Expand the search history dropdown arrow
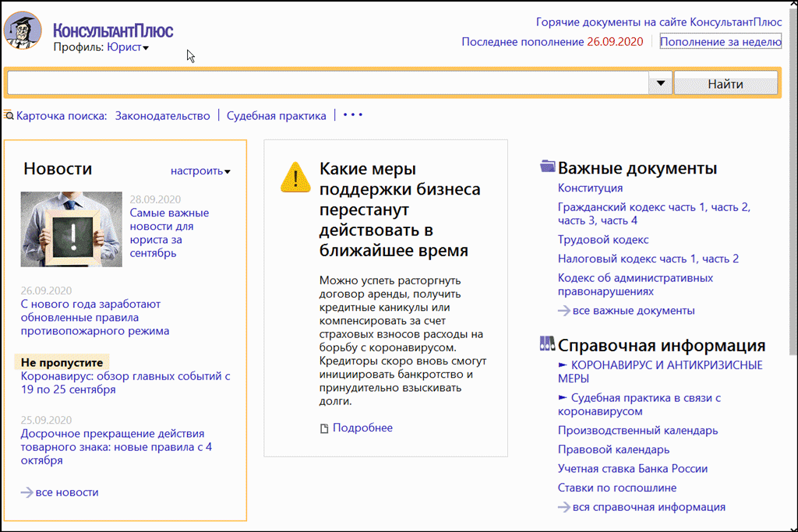This screenshot has width=798, height=532. click(x=660, y=83)
